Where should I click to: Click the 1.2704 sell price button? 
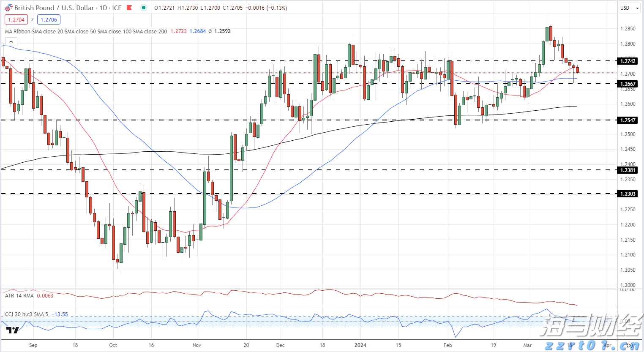coord(16,19)
